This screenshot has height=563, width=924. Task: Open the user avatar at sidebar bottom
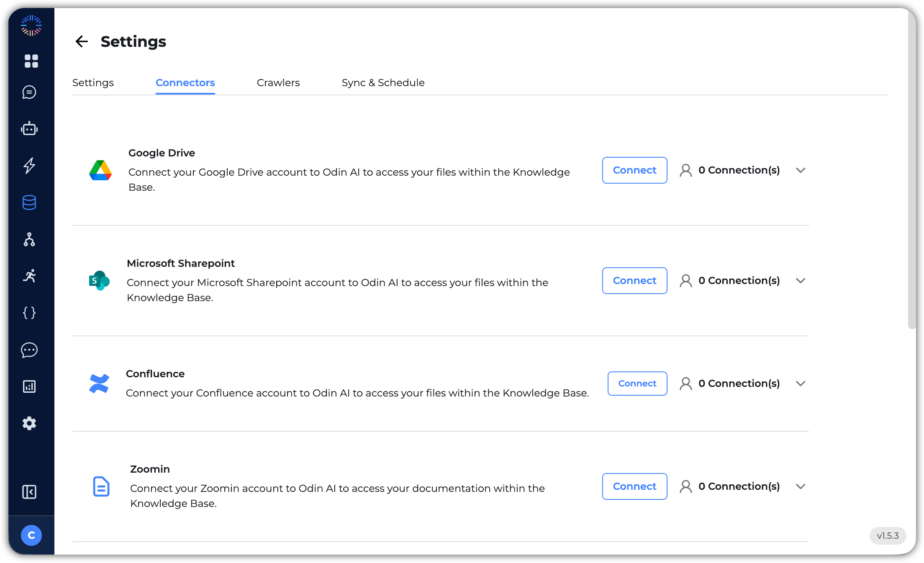coord(31,535)
